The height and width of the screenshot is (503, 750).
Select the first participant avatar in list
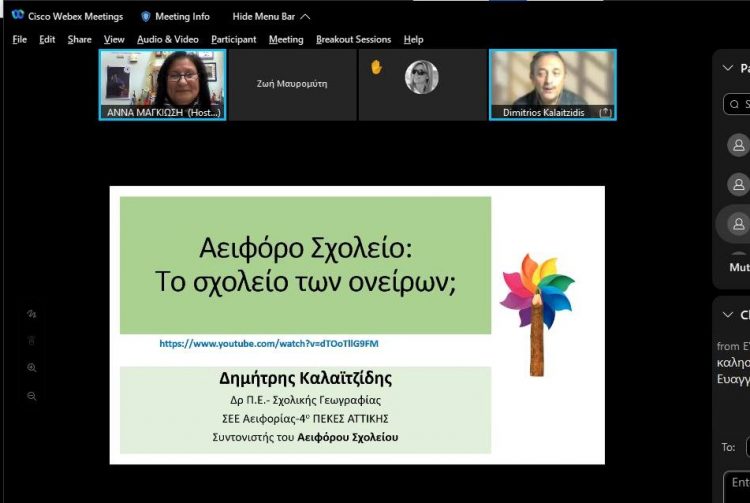pyautogui.click(x=739, y=145)
